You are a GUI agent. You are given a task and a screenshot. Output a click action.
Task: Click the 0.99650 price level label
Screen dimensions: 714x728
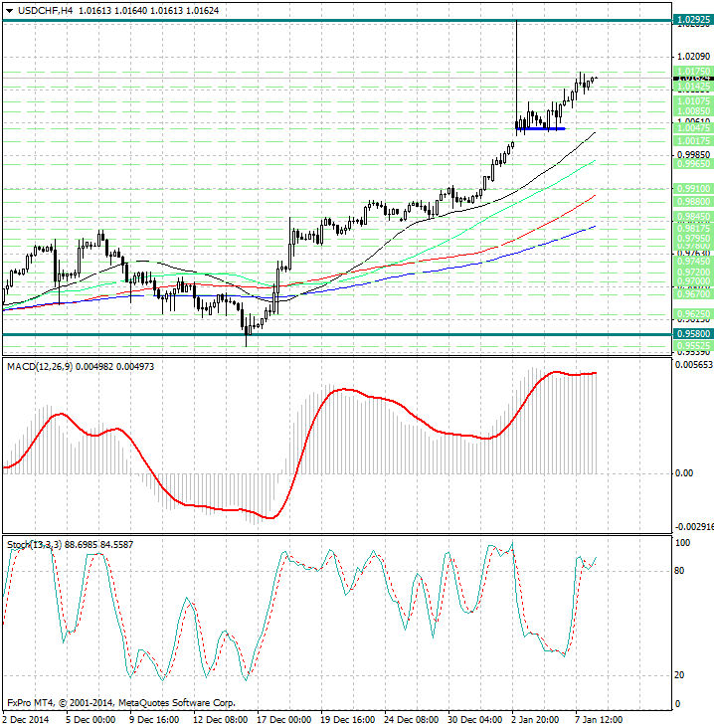click(x=693, y=164)
